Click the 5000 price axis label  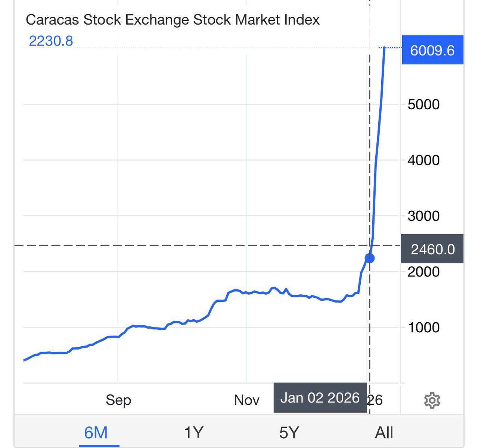423,104
